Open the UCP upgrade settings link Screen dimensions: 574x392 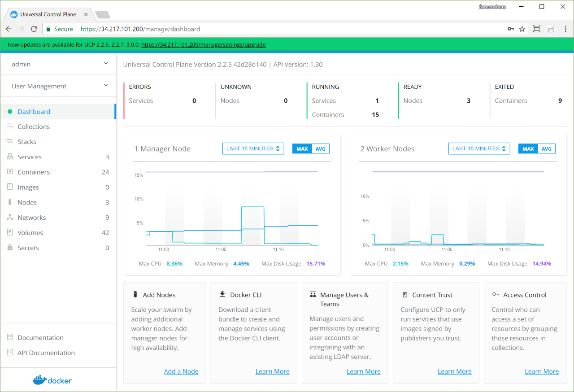pos(203,45)
